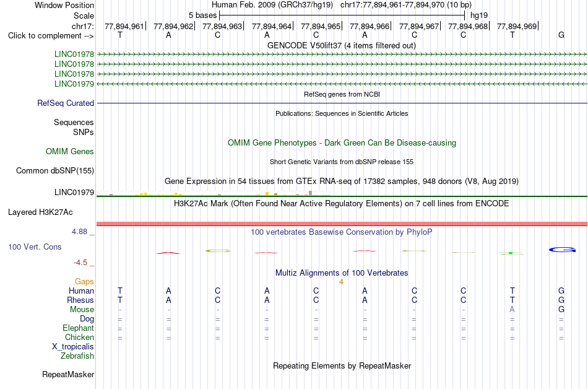The height and width of the screenshot is (389, 588).
Task: Click the Mouse species label
Action: click(x=82, y=310)
